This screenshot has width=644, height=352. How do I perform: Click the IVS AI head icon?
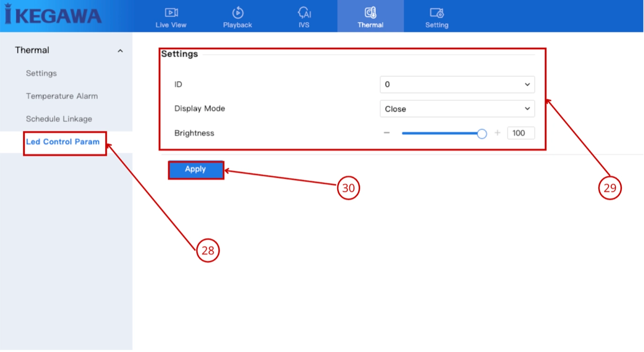[304, 13]
